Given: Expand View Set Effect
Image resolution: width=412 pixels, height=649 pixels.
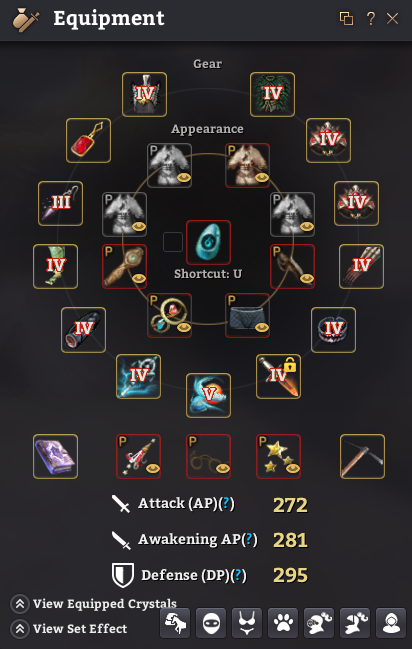Looking at the screenshot, I should point(69,629).
